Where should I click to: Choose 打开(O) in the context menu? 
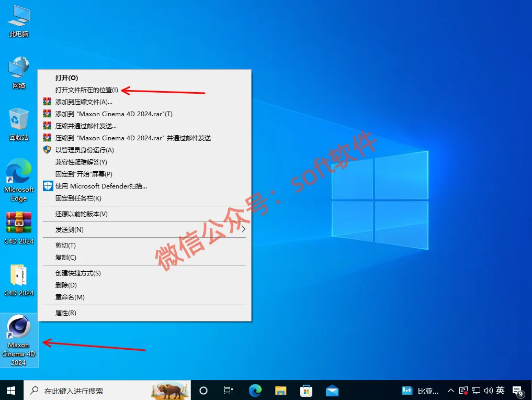[x=144, y=78]
